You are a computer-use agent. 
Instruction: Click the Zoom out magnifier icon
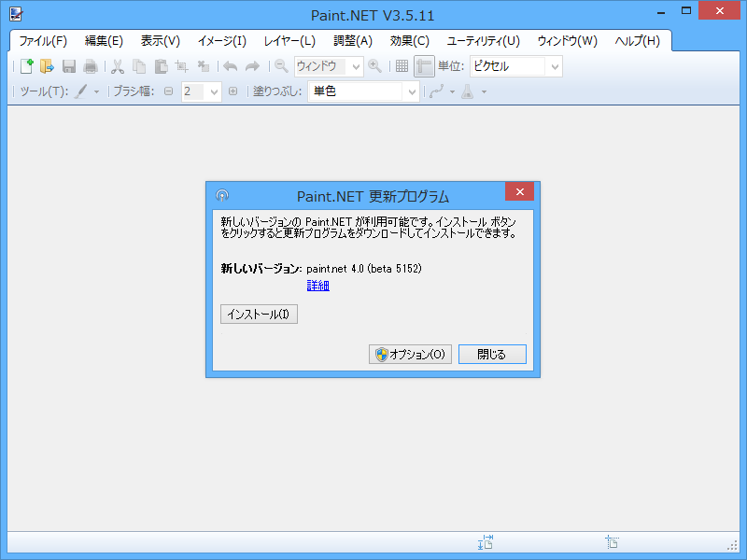pos(282,66)
